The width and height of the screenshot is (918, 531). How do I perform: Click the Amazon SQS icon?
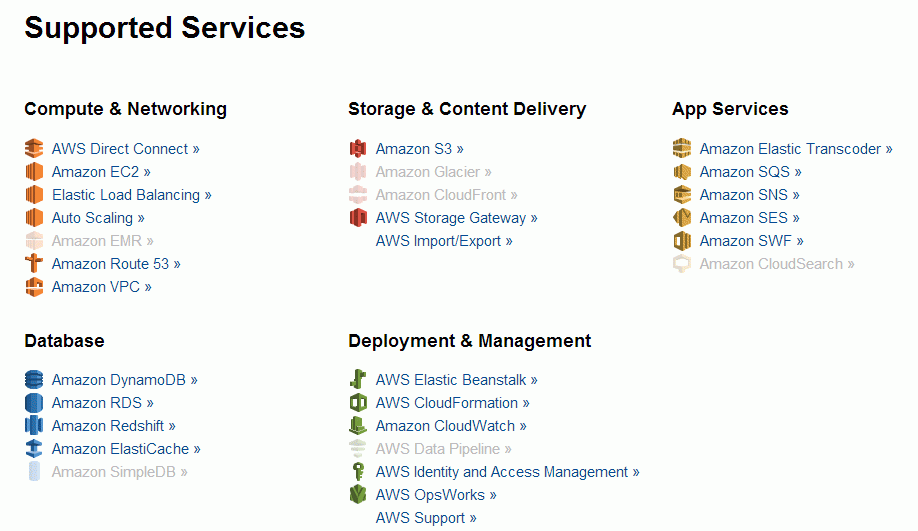pos(682,172)
